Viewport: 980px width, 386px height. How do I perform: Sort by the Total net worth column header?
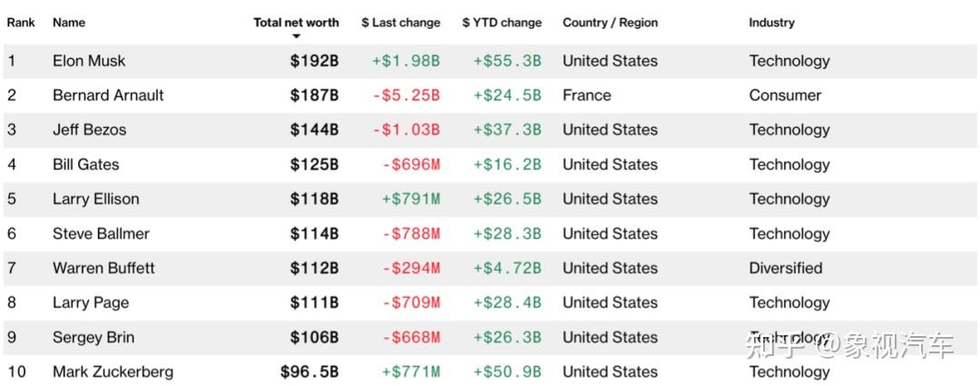coord(296,23)
